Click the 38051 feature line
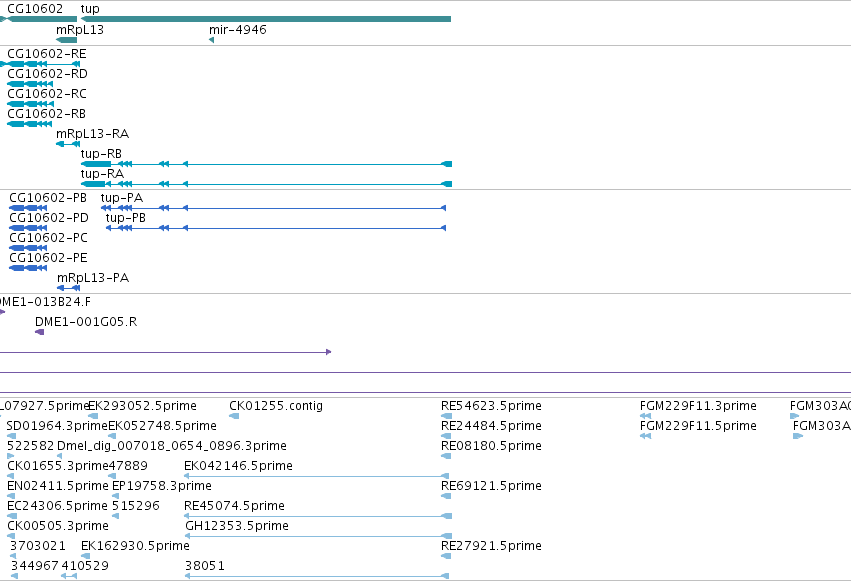Image resolution: width=851 pixels, height=581 pixels. (317, 576)
